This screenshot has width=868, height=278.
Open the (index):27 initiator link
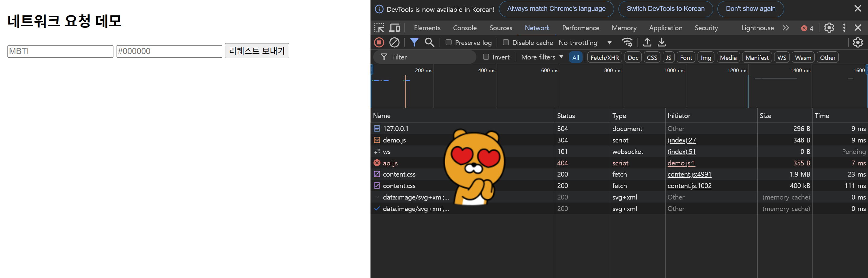[681, 140]
